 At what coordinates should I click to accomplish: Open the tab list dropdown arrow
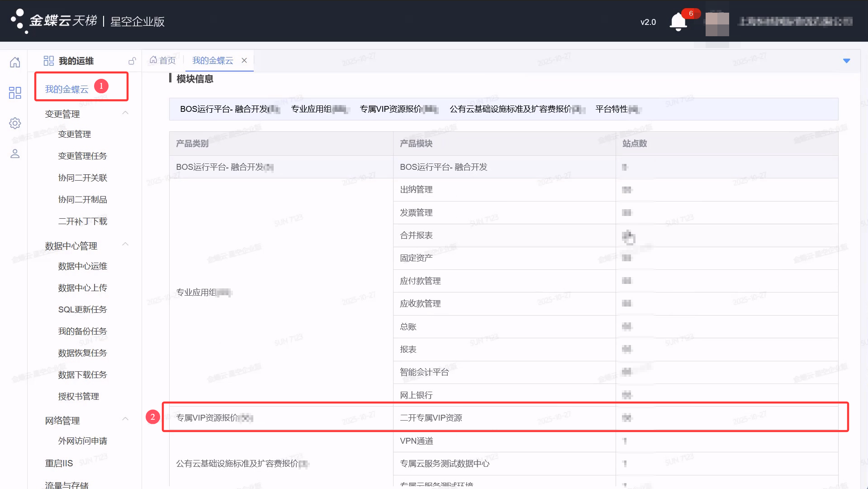coord(846,61)
